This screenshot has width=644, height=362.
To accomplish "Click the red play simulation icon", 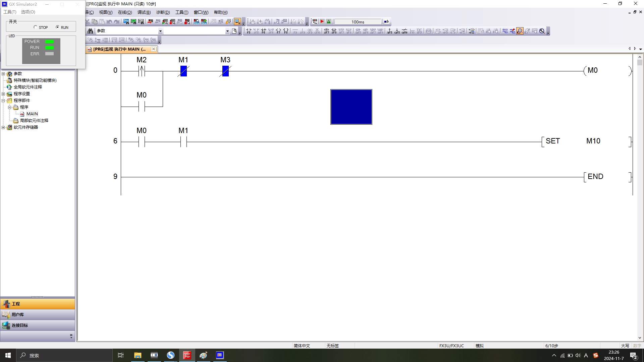I will (322, 22).
